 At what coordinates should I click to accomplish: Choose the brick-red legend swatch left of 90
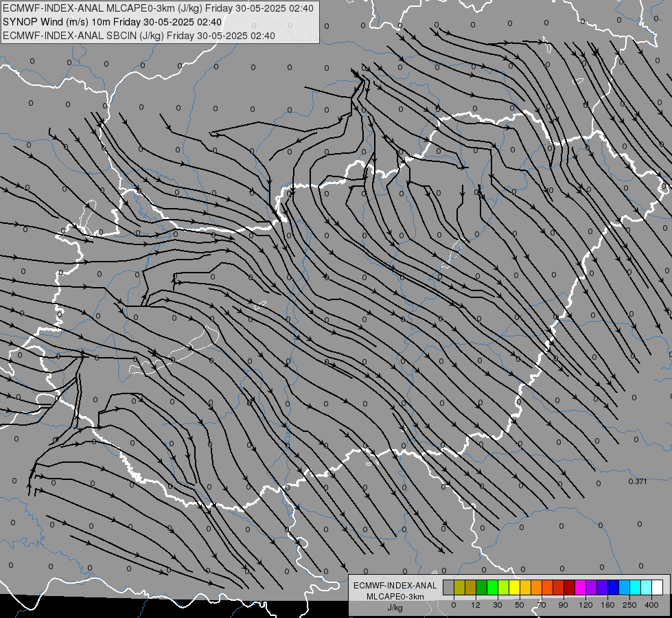[x=559, y=587]
